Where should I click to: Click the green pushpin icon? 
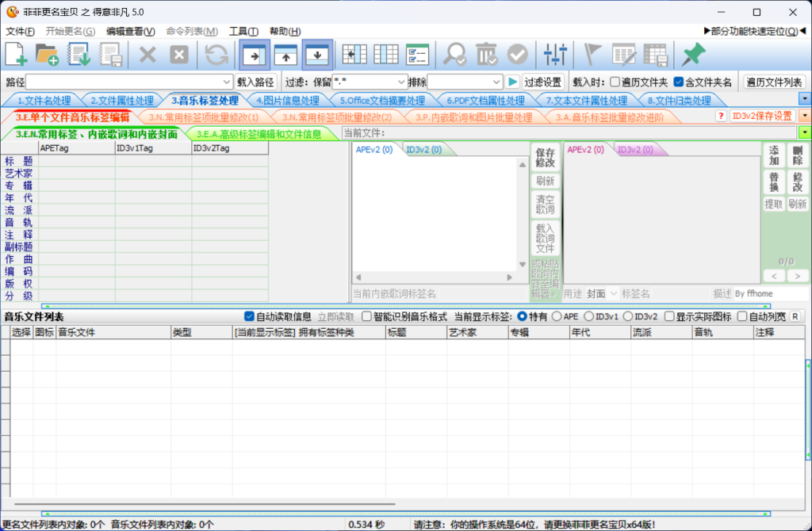694,54
